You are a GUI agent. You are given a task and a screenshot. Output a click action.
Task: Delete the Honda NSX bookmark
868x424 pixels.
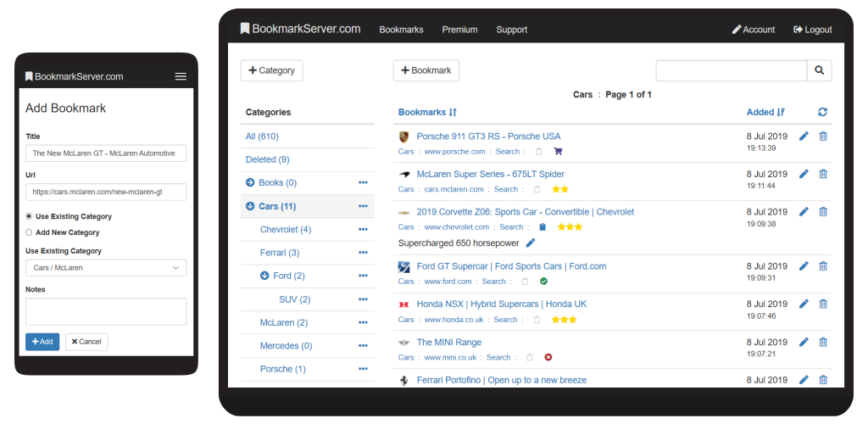tap(823, 304)
